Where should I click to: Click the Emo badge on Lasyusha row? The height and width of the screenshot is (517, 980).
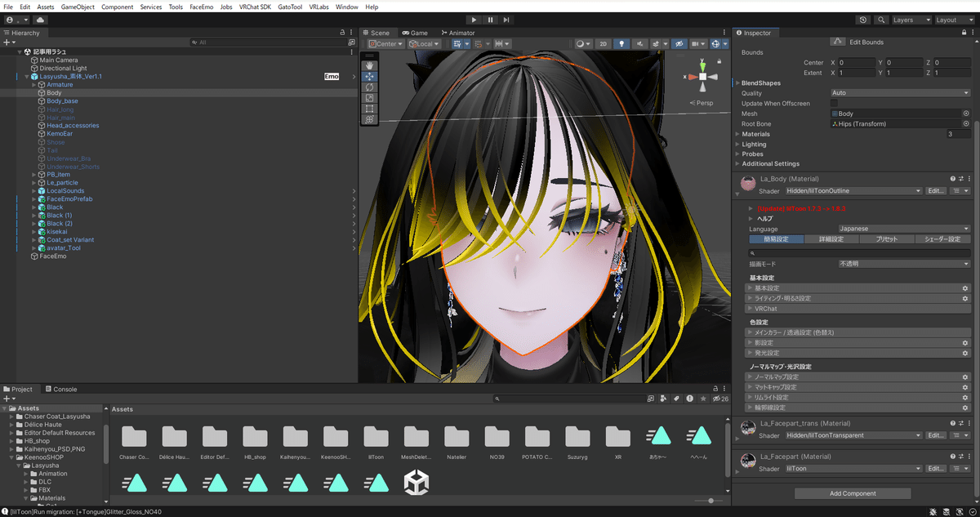[331, 77]
